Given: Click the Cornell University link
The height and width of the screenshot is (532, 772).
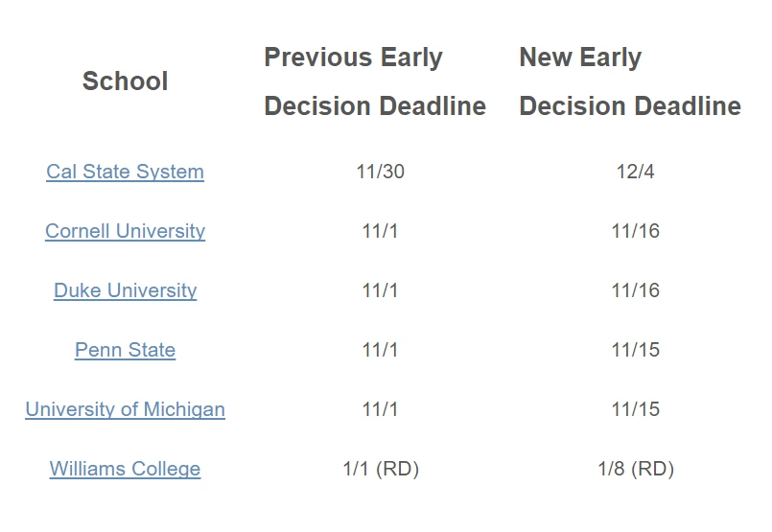Looking at the screenshot, I should point(125,232).
